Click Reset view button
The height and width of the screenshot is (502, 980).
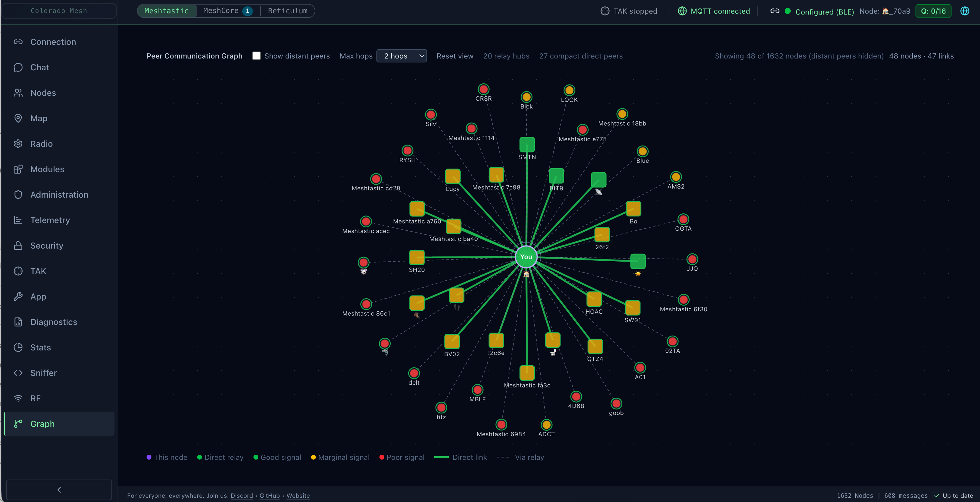(x=455, y=56)
